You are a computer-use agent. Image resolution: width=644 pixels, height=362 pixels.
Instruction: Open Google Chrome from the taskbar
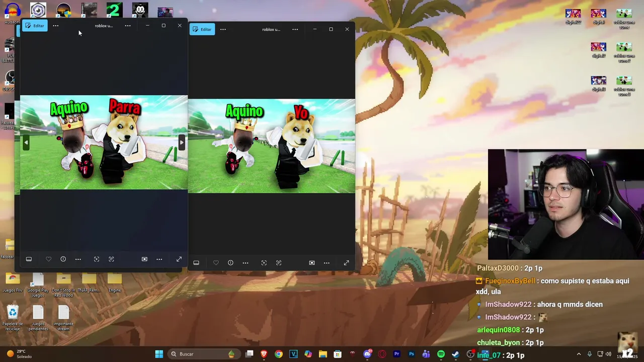click(279, 354)
